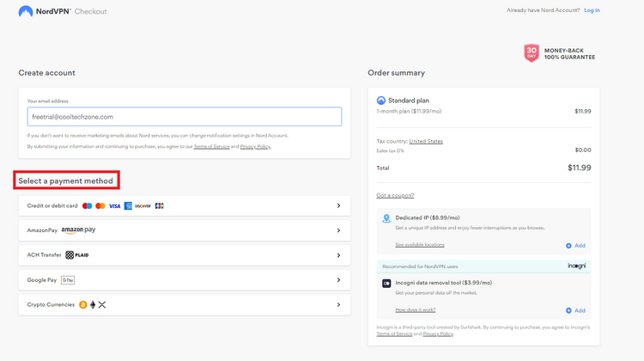This screenshot has height=361, width=644.
Task: Open Incogni's Privacy Policy link
Action: pyautogui.click(x=438, y=333)
